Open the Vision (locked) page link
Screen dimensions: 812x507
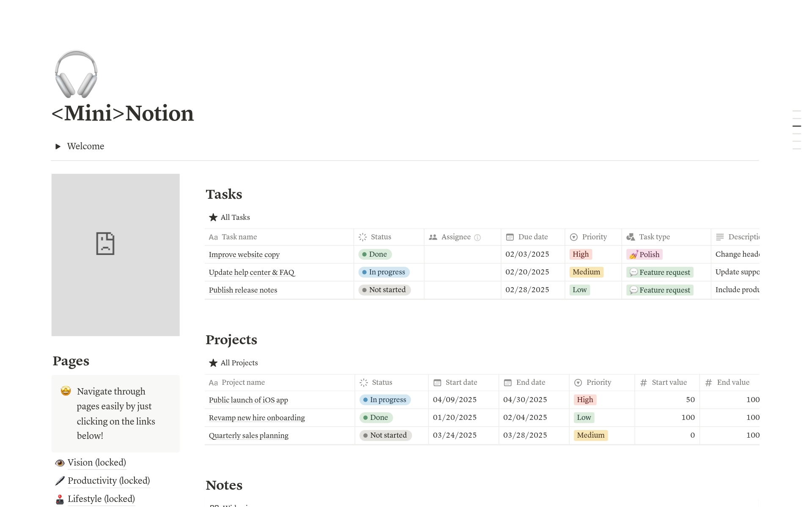tap(96, 463)
